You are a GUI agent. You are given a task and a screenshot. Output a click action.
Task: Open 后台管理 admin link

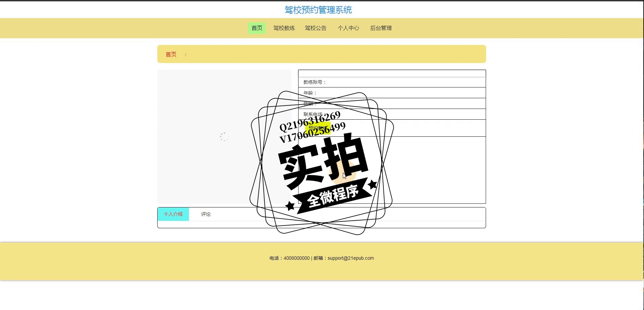click(x=381, y=28)
